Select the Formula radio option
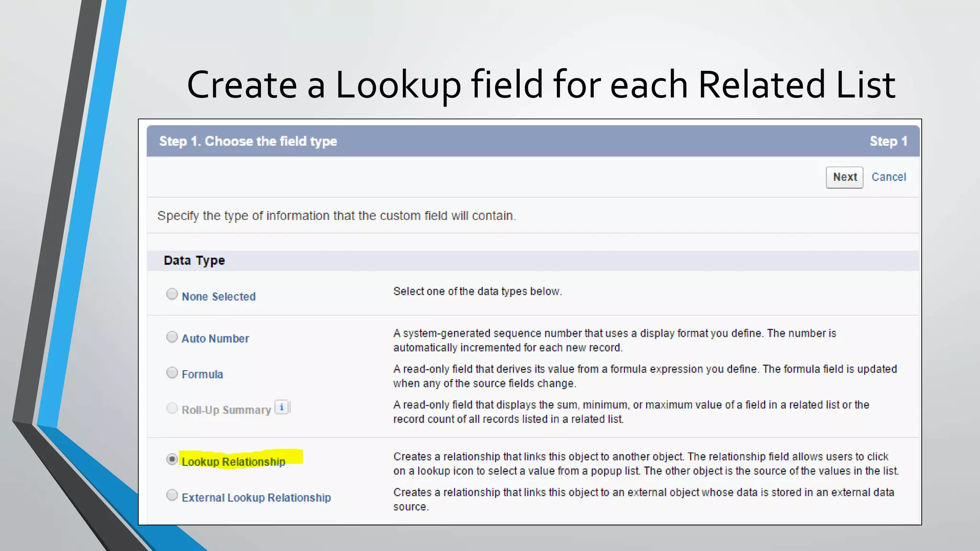The width and height of the screenshot is (980, 551). tap(172, 373)
